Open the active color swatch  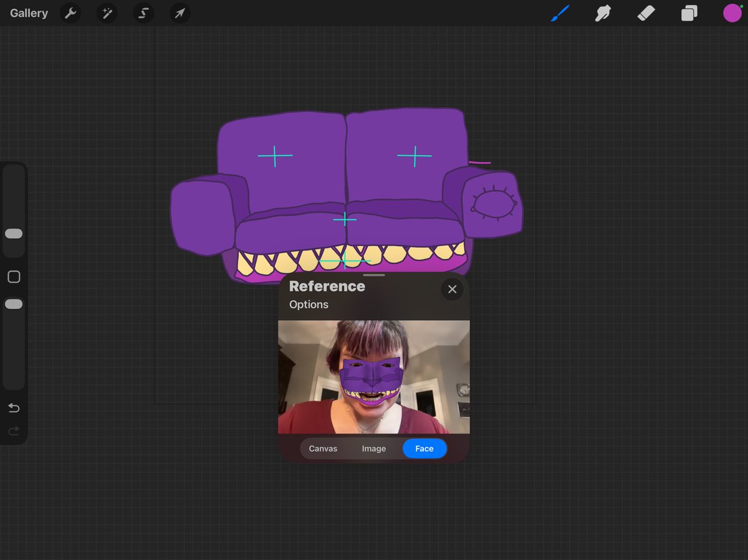click(732, 12)
